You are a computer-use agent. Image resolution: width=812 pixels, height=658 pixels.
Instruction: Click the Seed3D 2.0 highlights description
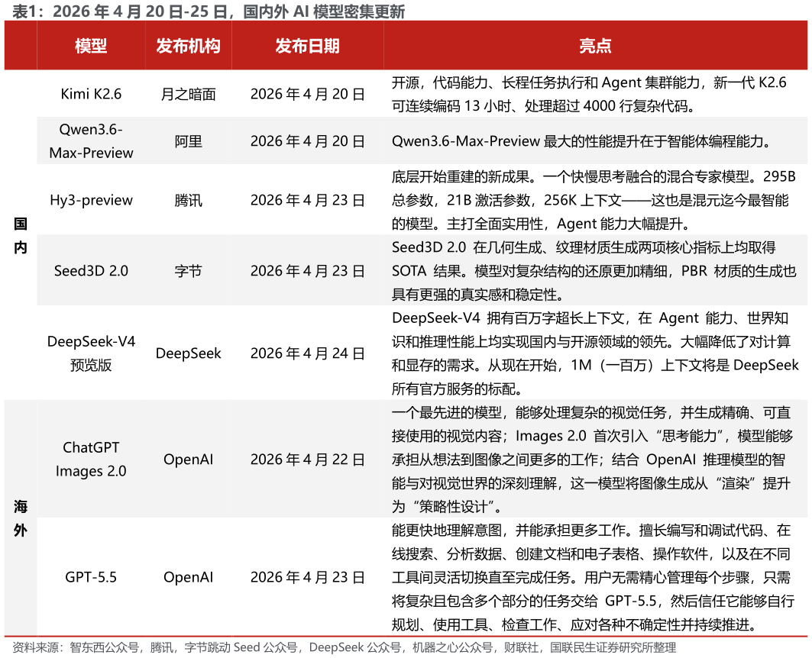click(594, 270)
